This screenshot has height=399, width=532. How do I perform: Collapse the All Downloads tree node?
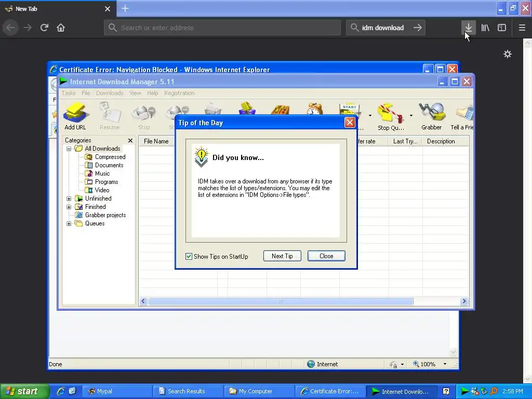(69, 149)
